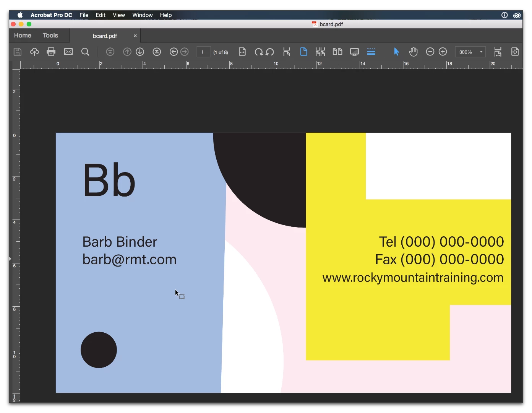The width and height of the screenshot is (532, 413).
Task: Toggle the rulers and grid lines icon
Action: [371, 52]
